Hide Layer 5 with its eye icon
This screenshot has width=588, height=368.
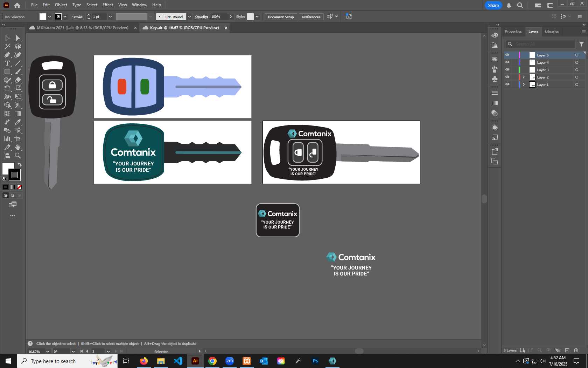(x=507, y=55)
